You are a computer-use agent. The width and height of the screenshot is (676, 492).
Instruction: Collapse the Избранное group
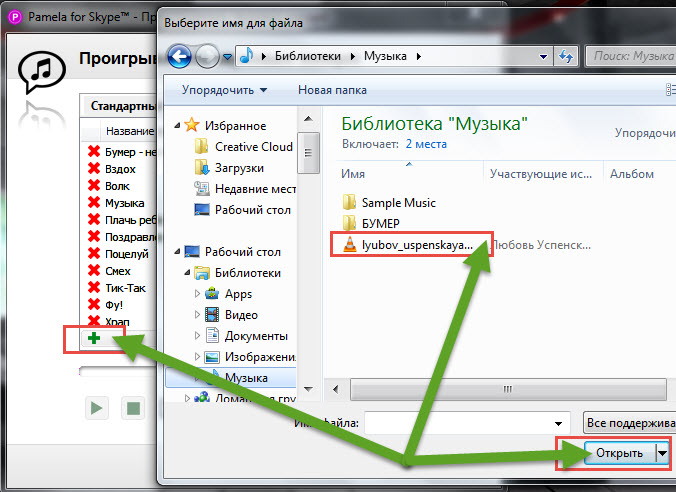click(x=177, y=125)
